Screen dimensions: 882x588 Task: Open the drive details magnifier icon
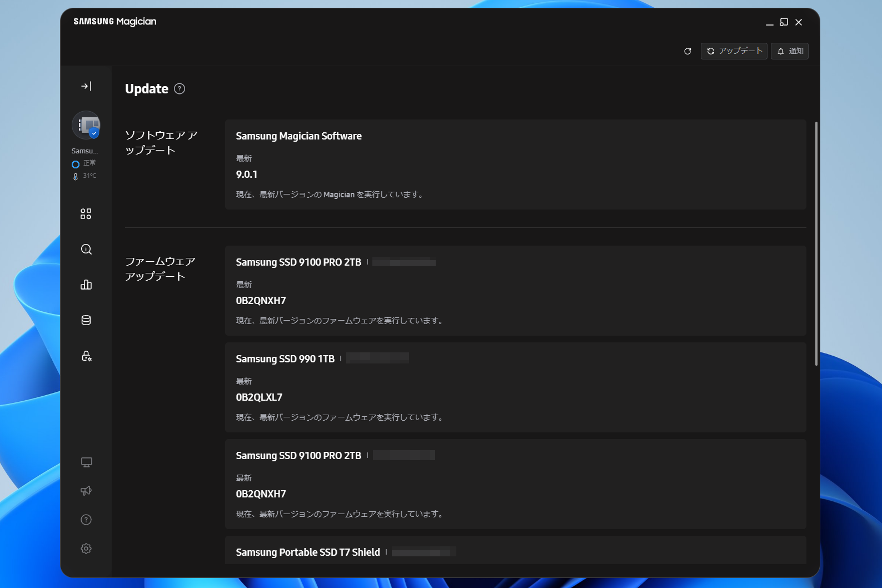coord(86,250)
